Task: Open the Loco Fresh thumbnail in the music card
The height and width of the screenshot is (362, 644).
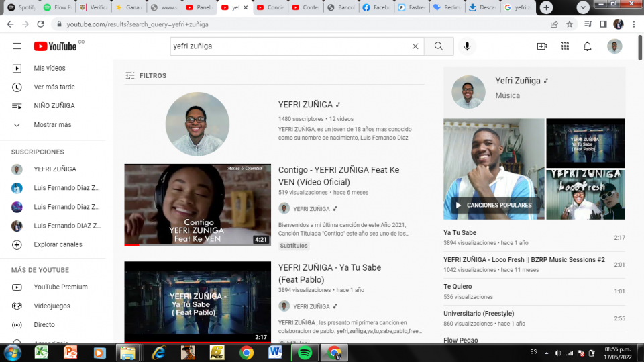Action: (586, 195)
